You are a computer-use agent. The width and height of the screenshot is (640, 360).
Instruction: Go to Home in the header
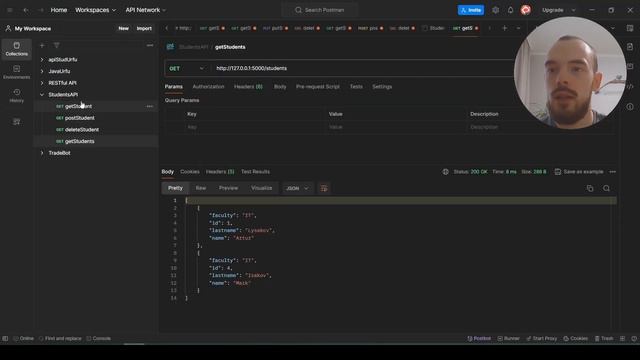(x=58, y=10)
